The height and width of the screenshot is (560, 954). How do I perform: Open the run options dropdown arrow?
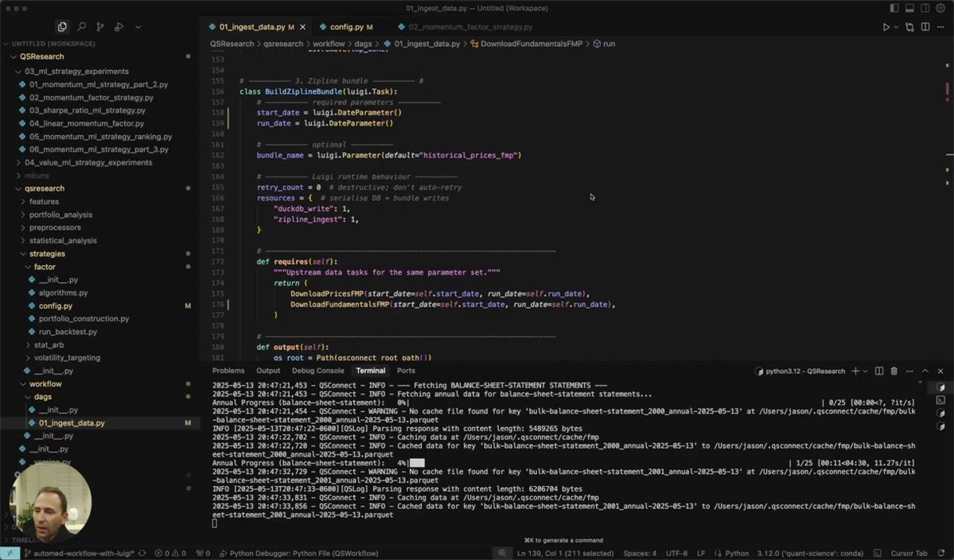point(896,27)
